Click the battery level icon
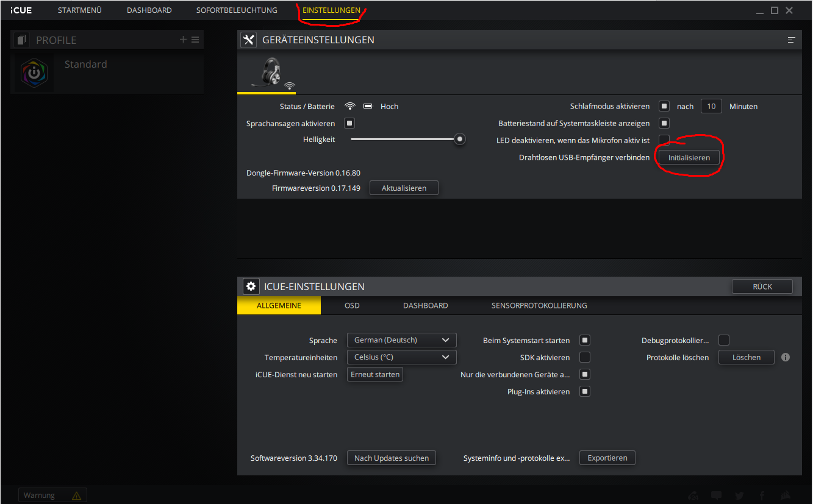The image size is (813, 504). [x=368, y=106]
